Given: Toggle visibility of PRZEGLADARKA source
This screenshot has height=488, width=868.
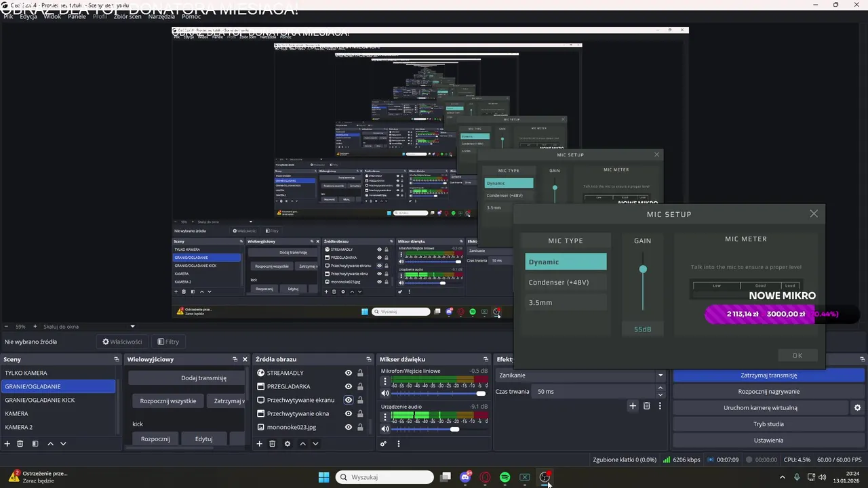Looking at the screenshot, I should (349, 386).
